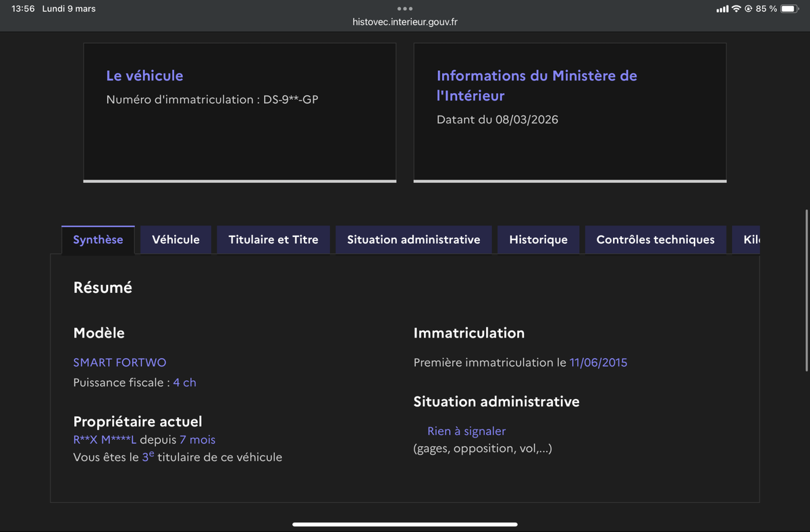Tap the three-dot multitasking icon
810x532 pixels.
point(405,9)
